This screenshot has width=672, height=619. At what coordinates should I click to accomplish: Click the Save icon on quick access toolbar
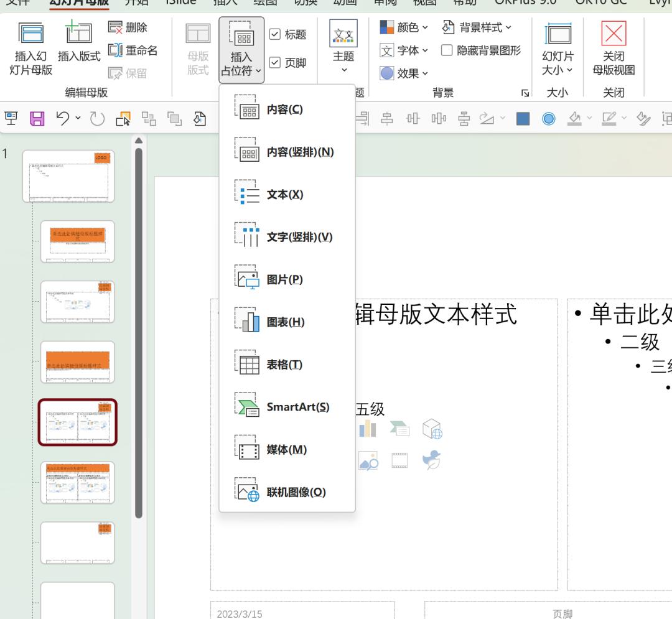click(x=38, y=119)
